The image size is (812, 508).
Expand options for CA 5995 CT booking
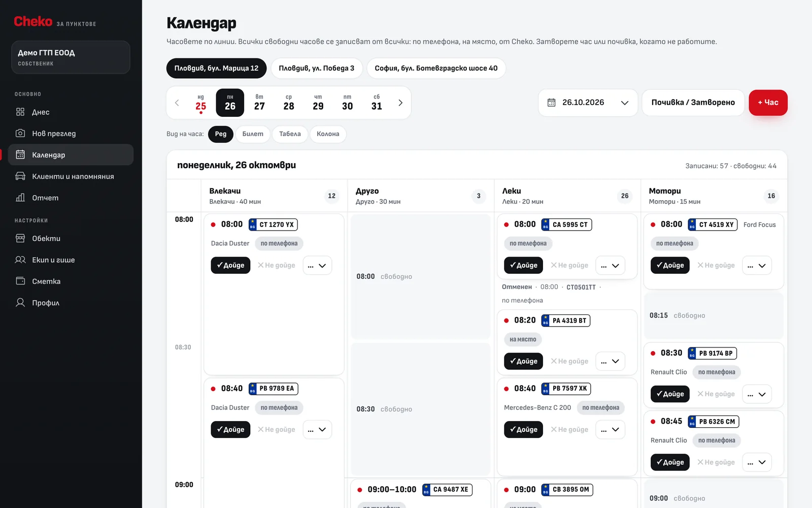[x=610, y=265]
